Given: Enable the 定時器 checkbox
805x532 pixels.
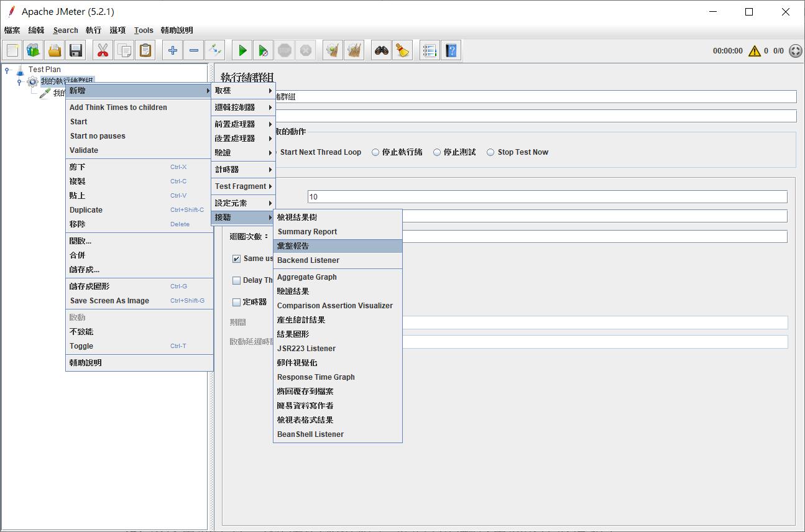Looking at the screenshot, I should [236, 302].
